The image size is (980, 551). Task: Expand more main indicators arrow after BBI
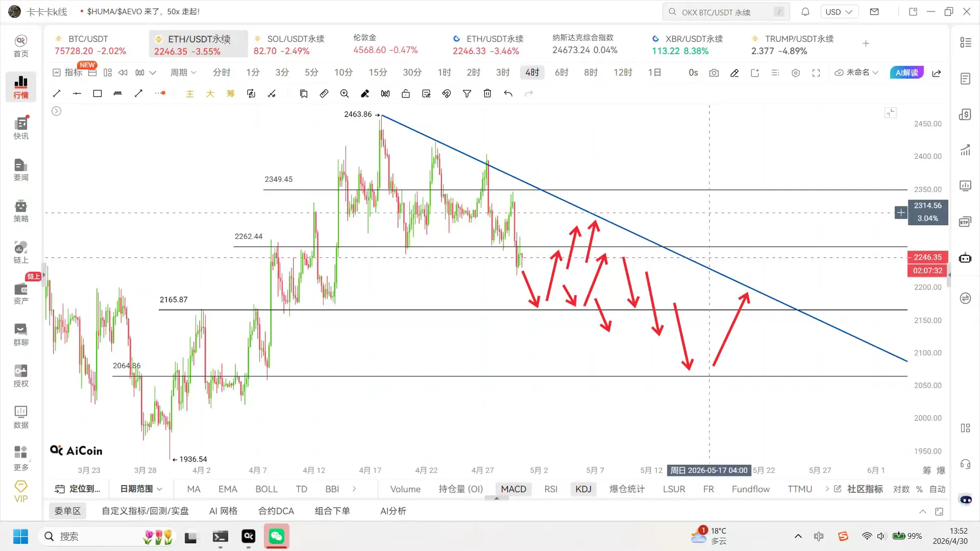[354, 489]
